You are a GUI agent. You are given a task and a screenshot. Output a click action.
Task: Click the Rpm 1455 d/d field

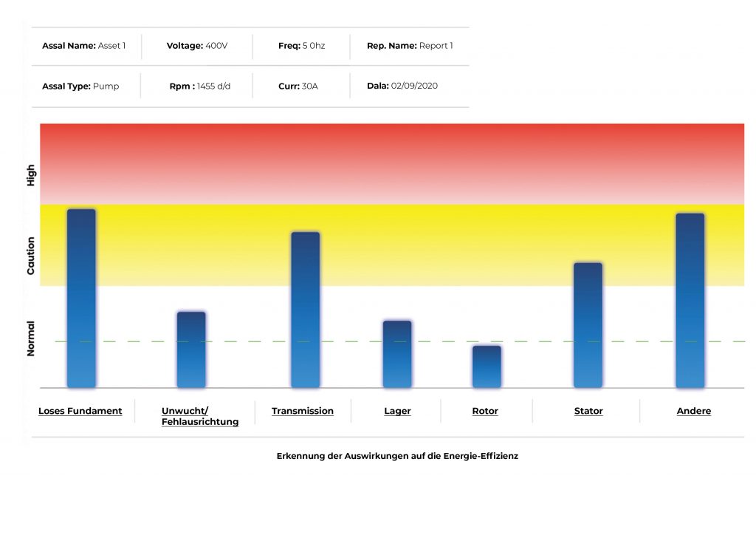pos(199,86)
